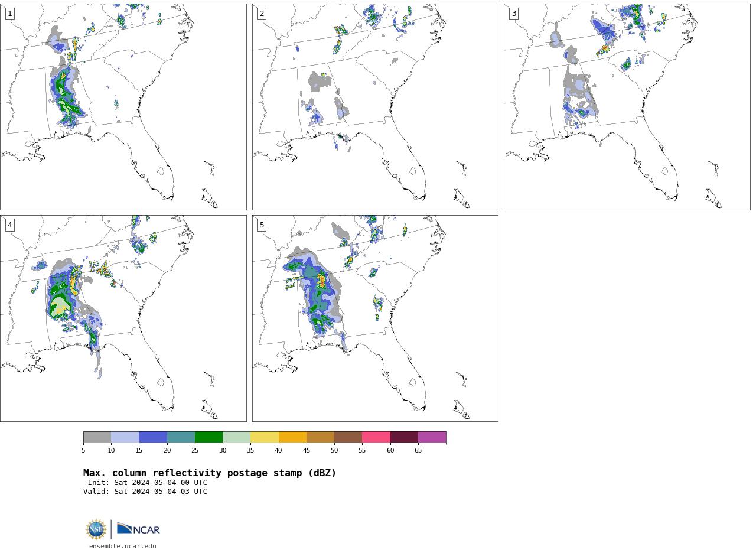Click the colorbar tick label 55
Viewport: 756px width, 553px height.
[363, 451]
